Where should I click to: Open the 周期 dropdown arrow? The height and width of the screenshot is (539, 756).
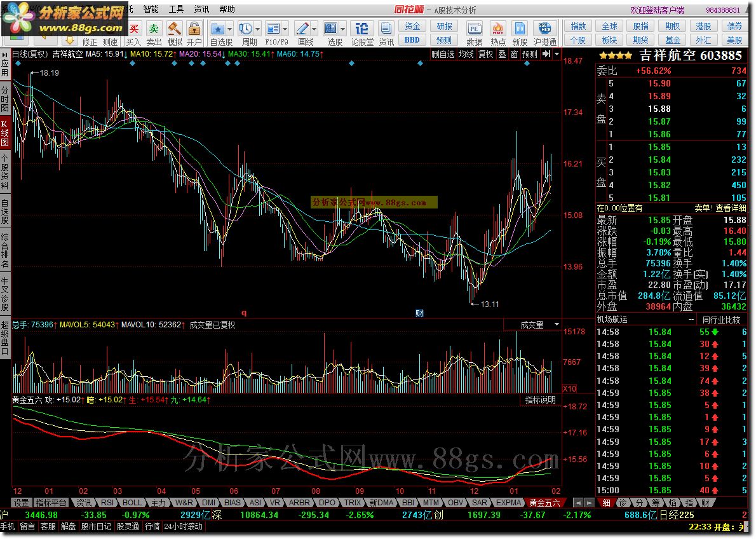258,29
